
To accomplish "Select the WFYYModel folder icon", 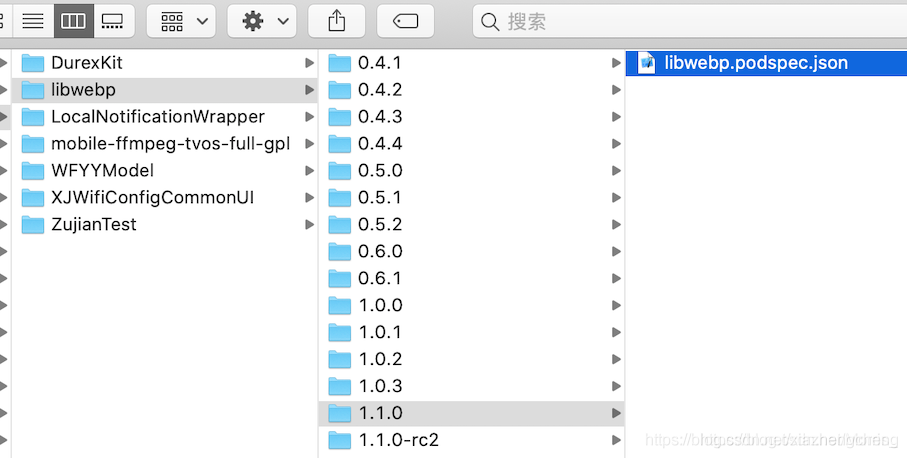I will coord(33,171).
